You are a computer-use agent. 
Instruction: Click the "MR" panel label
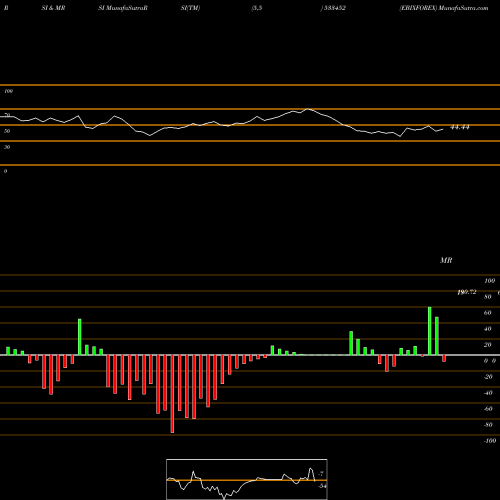[x=446, y=260]
